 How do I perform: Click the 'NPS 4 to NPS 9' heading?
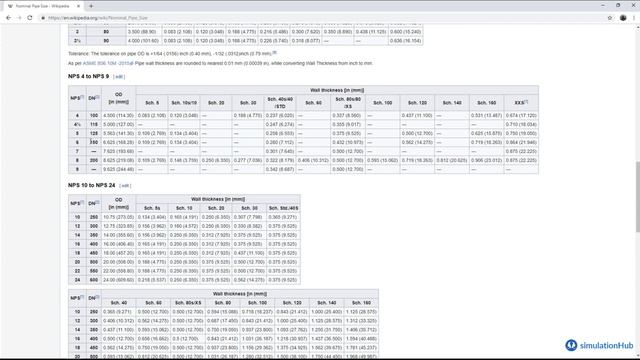pos(89,76)
